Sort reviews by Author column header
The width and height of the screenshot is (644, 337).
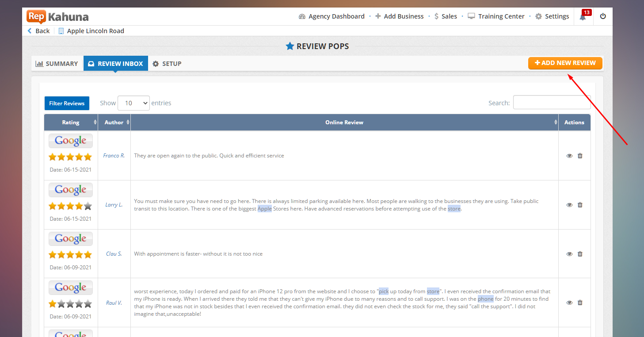114,123
